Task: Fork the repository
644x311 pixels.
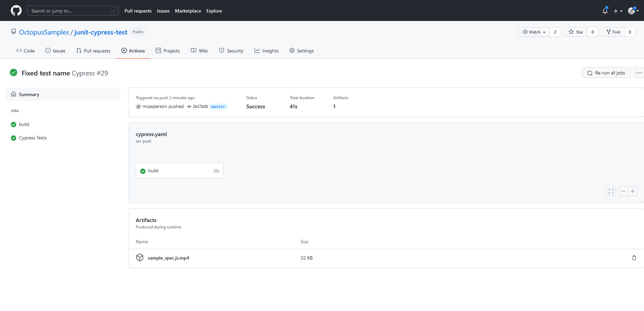Action: [613, 32]
